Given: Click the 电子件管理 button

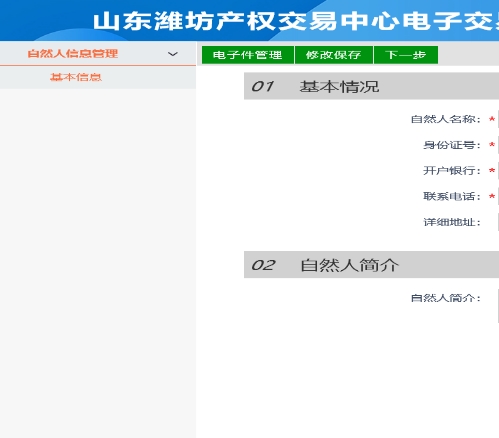Looking at the screenshot, I should click(248, 55).
